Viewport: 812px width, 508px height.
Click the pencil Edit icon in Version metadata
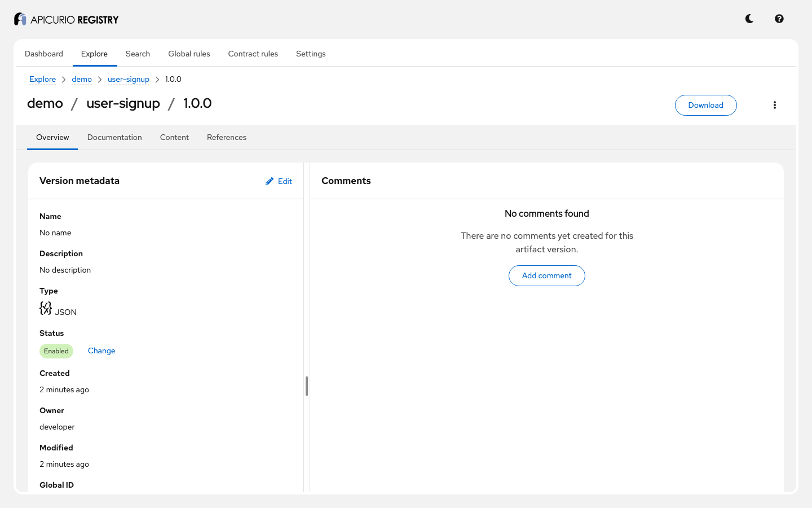270,181
